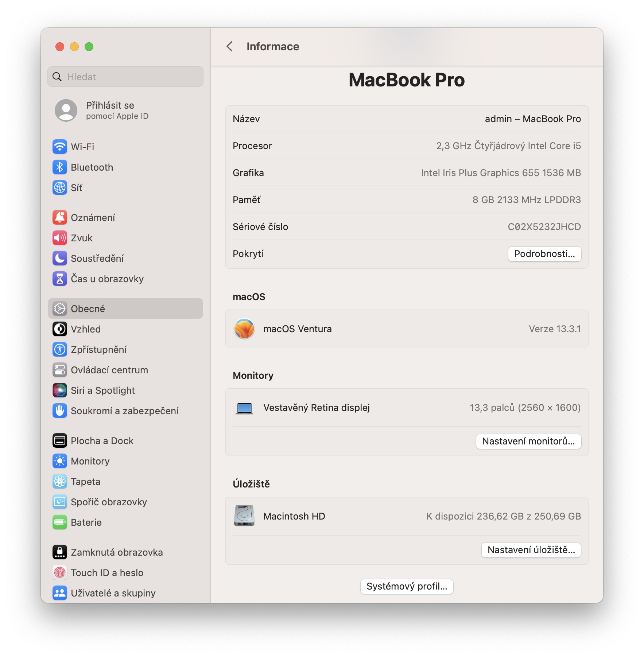Select the Bluetooth sidebar label
This screenshot has width=644, height=657.
click(92, 167)
